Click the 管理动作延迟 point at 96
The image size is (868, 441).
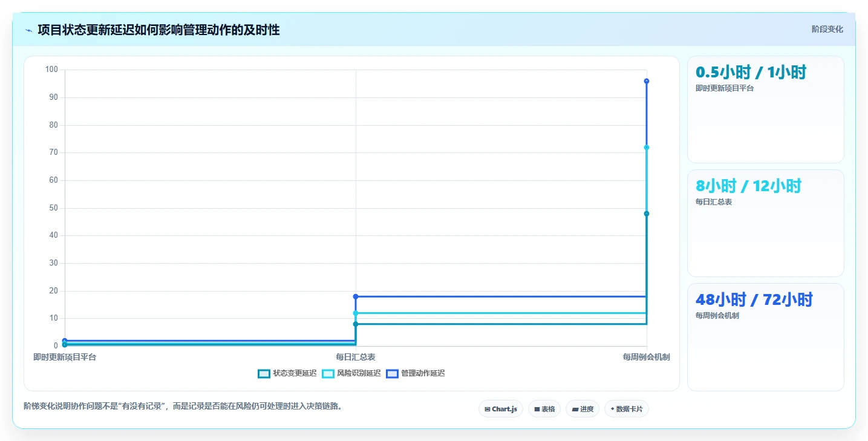click(x=647, y=81)
